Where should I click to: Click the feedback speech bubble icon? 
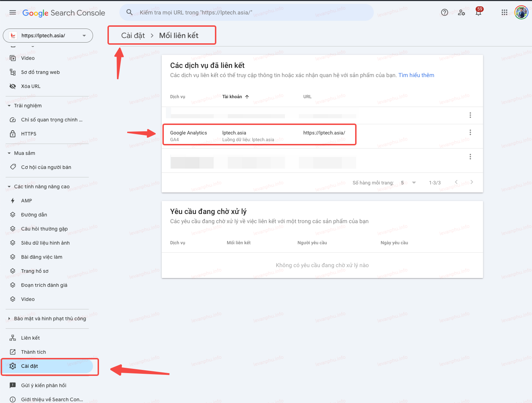point(13,385)
